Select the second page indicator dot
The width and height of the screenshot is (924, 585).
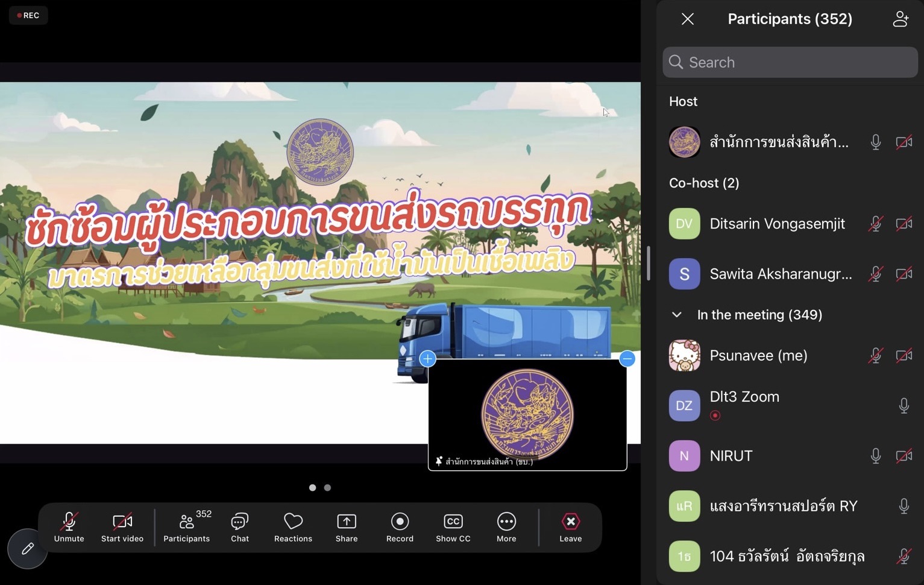pos(327,488)
